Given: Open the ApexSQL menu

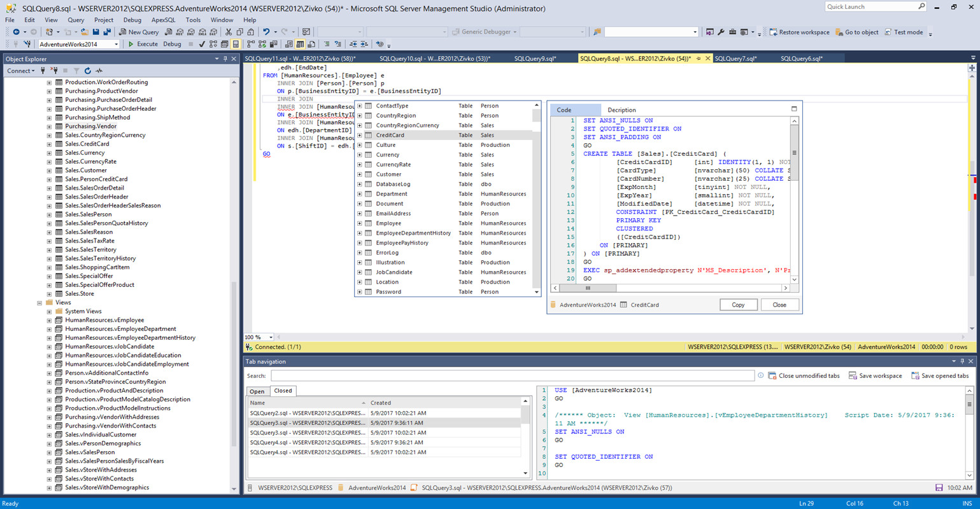Looking at the screenshot, I should coord(163,20).
